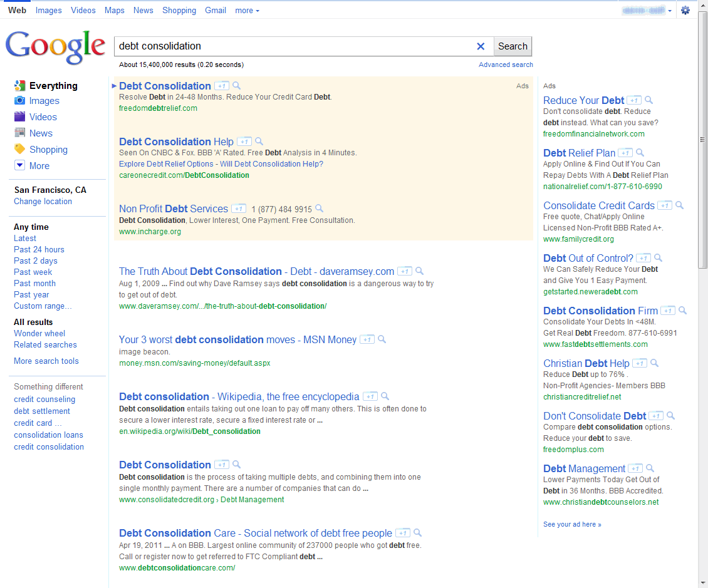Click magnifier icon next to Don't Consolidate Debt ad
The width and height of the screenshot is (708, 588).
[x=671, y=416]
